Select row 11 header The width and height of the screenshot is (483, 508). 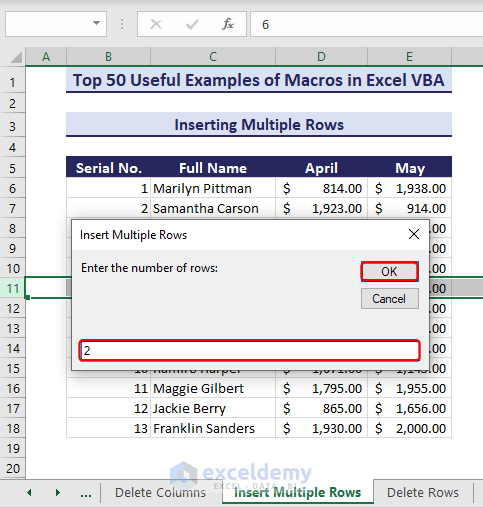(x=13, y=288)
